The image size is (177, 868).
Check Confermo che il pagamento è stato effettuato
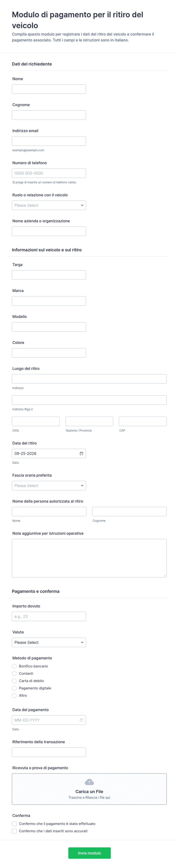pos(14,823)
